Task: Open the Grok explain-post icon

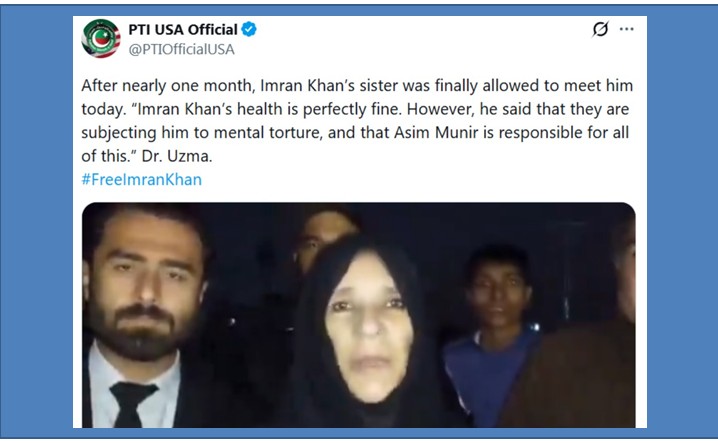Action: (600, 29)
